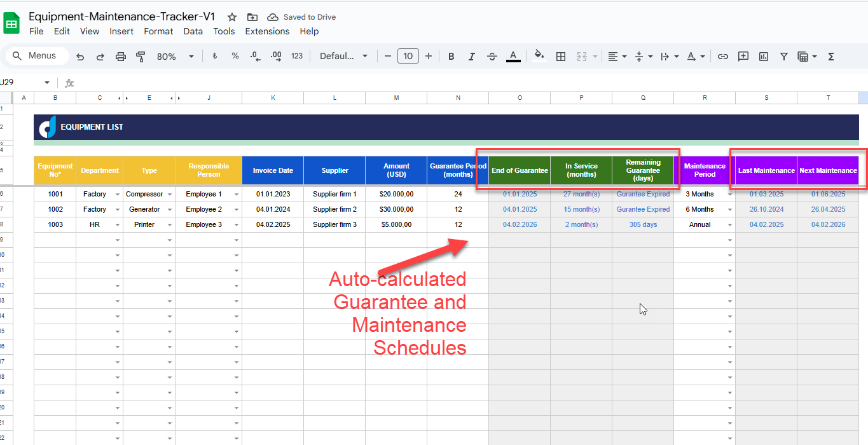
Task: Open the font selection dropdown
Action: [x=343, y=56]
